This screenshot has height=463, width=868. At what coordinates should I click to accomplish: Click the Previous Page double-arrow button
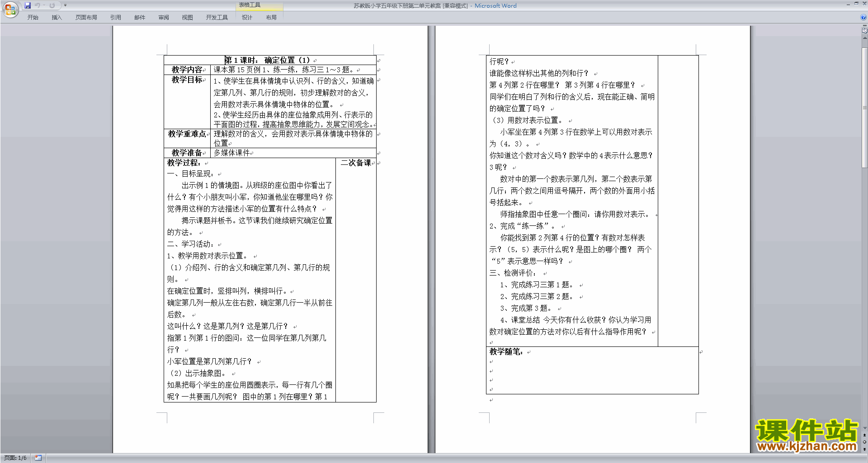pyautogui.click(x=864, y=435)
